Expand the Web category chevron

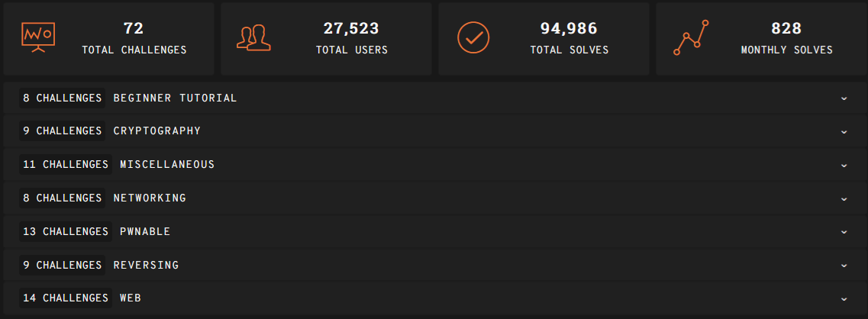(x=844, y=298)
